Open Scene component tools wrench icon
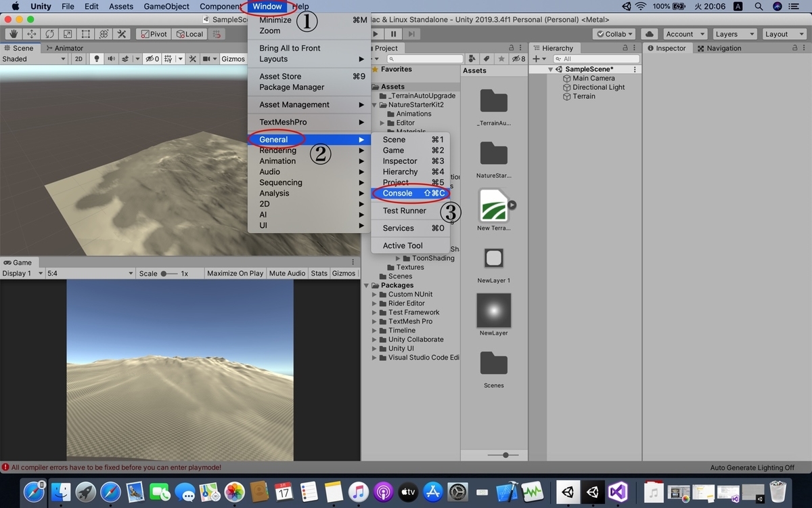The width and height of the screenshot is (812, 508). (x=193, y=59)
